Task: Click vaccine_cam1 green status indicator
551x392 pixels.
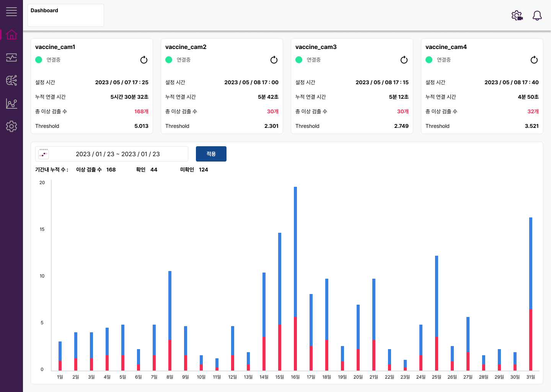Action: pos(39,60)
